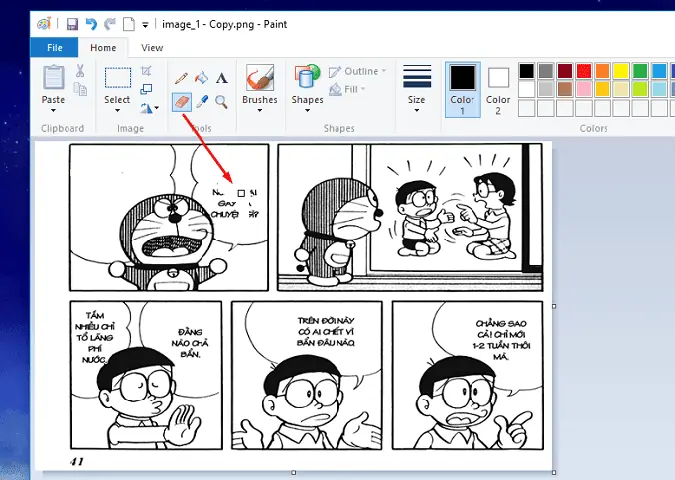Screen dimensions: 675x480
Task: Click the Cut scissors icon
Action: (x=80, y=71)
